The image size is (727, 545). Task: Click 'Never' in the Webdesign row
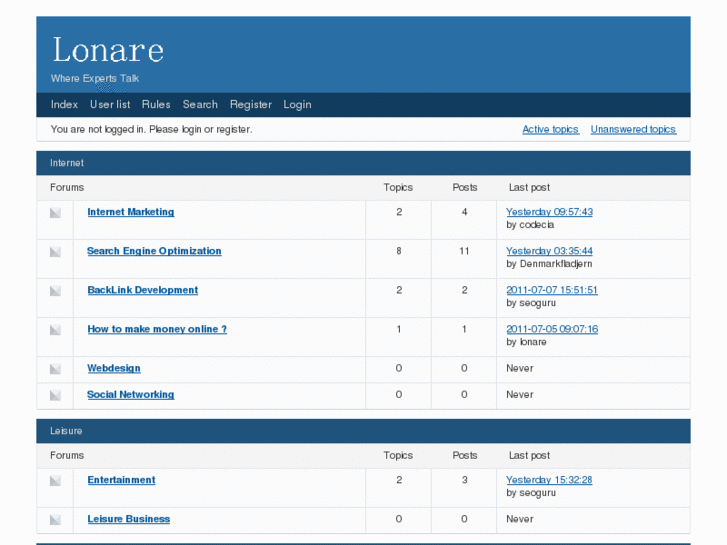[520, 368]
